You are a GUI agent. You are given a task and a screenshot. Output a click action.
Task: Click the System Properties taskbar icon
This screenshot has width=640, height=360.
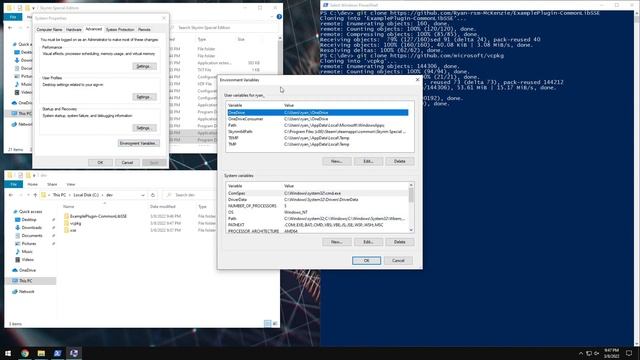pos(74,353)
